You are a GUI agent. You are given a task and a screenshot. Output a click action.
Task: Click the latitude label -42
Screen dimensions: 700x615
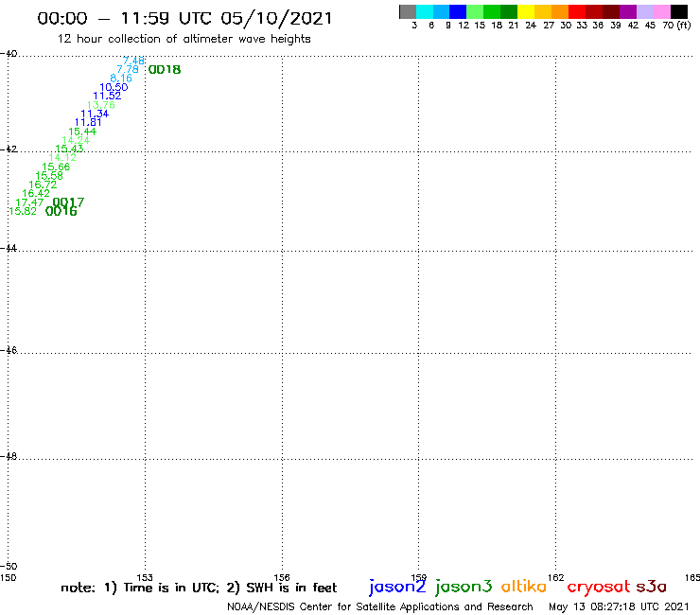(x=9, y=149)
